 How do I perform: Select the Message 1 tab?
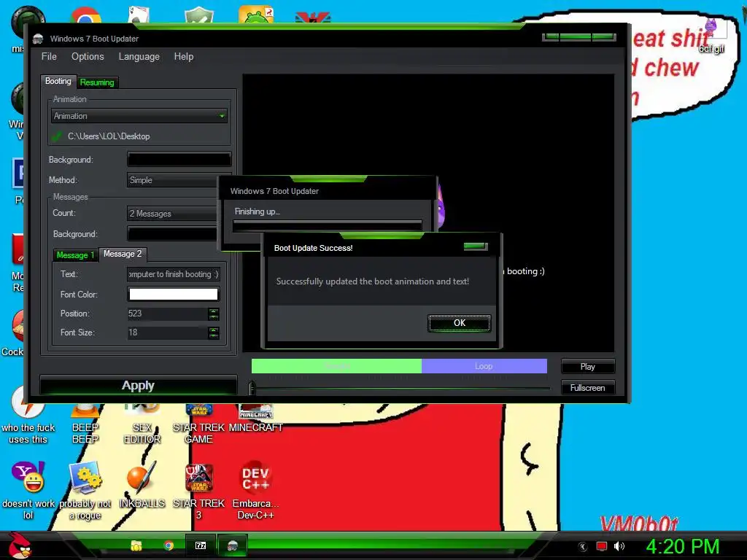click(75, 255)
